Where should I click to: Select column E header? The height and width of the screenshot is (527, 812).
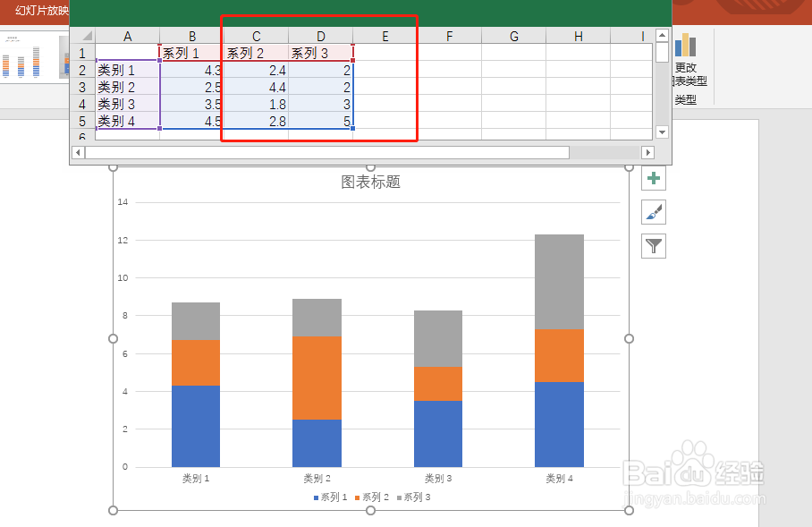click(385, 37)
